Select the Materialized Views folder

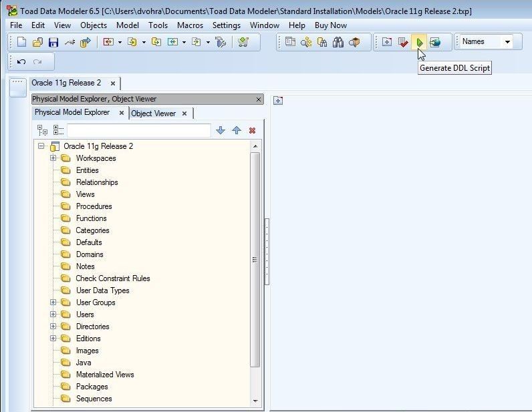(x=105, y=375)
